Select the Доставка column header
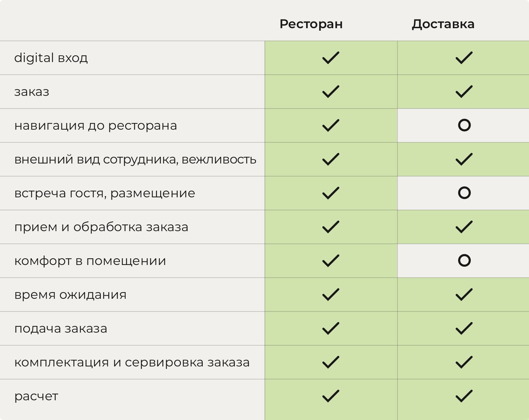Screen dimensions: 529x420 pyautogui.click(x=443, y=24)
